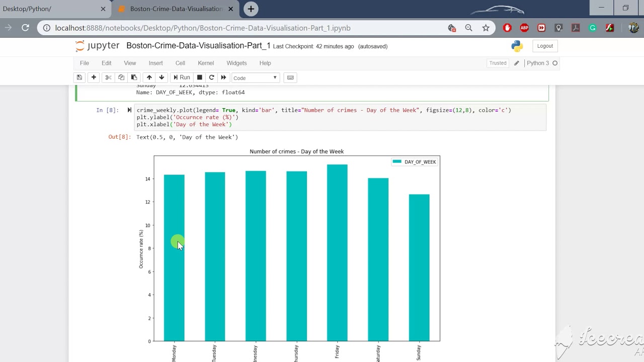
Task: Click the DAY_OF_WEEK legend cyan swatch
Action: coord(397,161)
